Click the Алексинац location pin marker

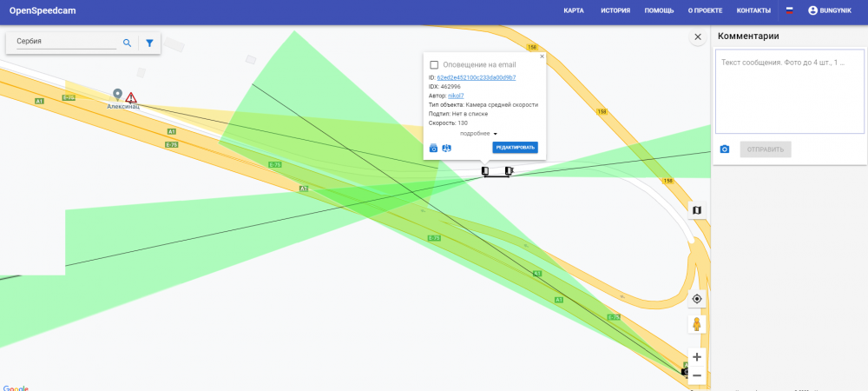tap(117, 95)
